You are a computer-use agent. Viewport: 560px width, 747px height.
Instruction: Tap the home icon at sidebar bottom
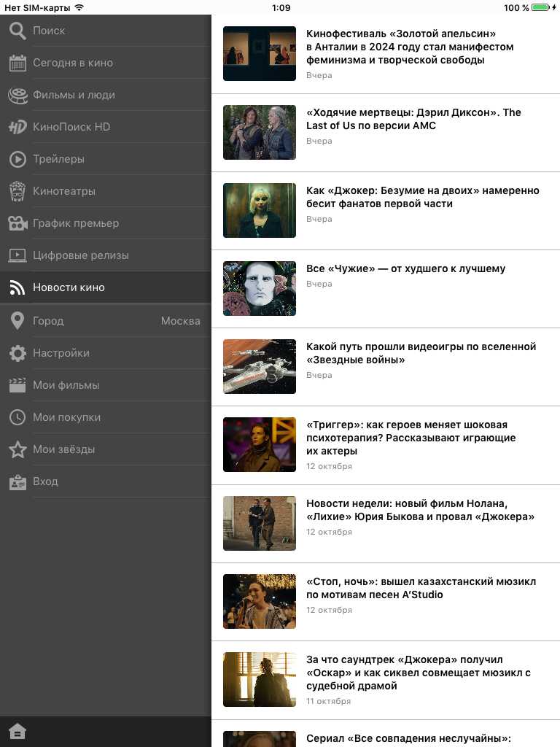pos(17,731)
